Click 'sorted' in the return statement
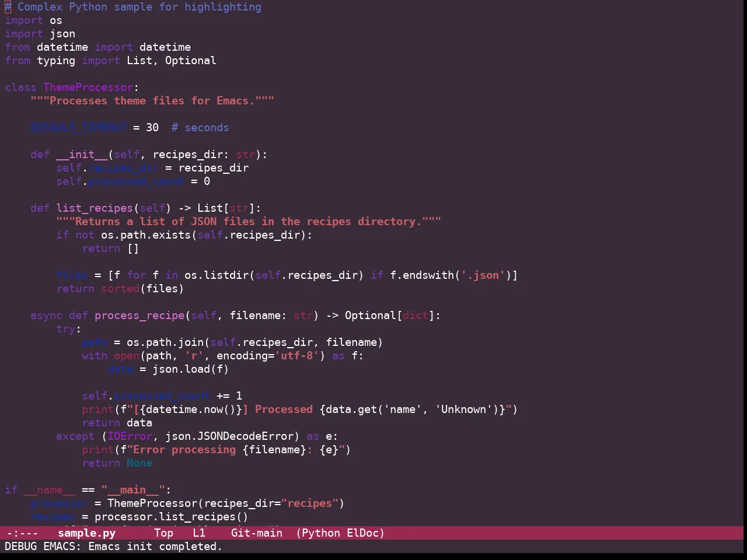 point(120,289)
